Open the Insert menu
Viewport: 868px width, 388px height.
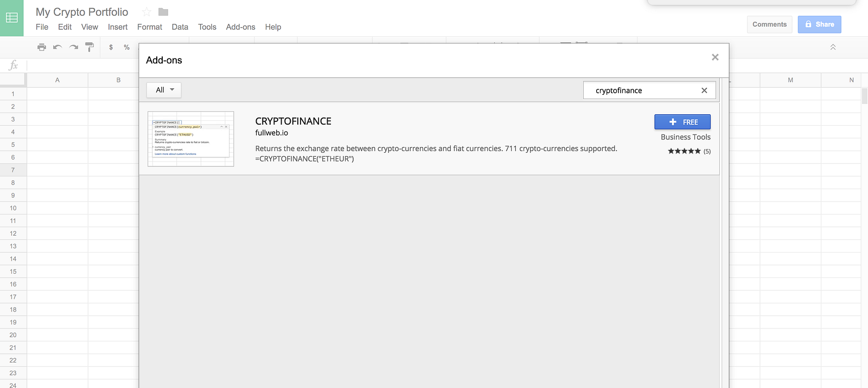click(118, 27)
